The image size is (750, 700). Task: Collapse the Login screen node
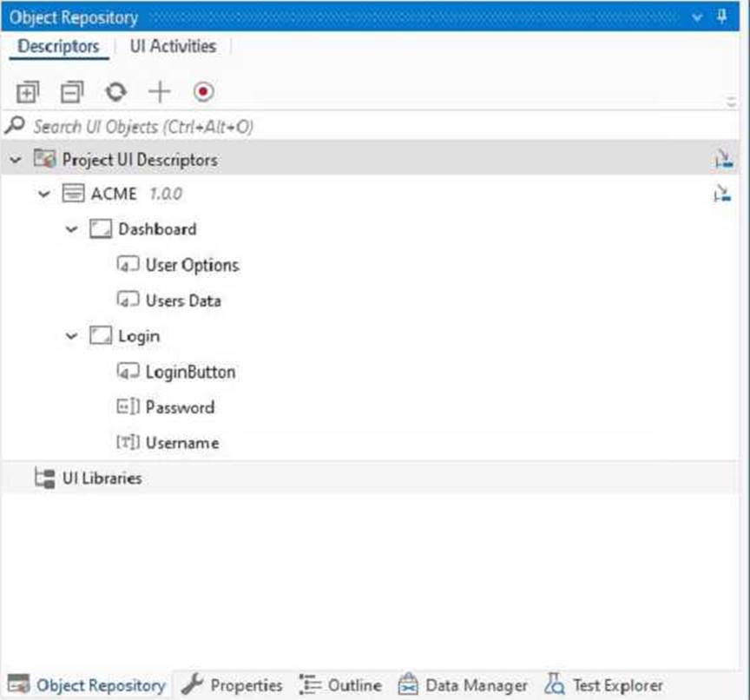[73, 336]
